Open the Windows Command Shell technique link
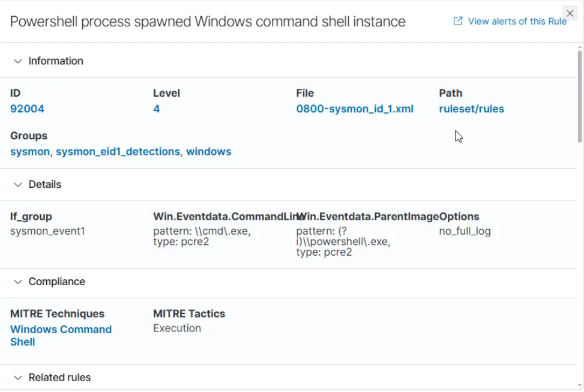 (61, 336)
